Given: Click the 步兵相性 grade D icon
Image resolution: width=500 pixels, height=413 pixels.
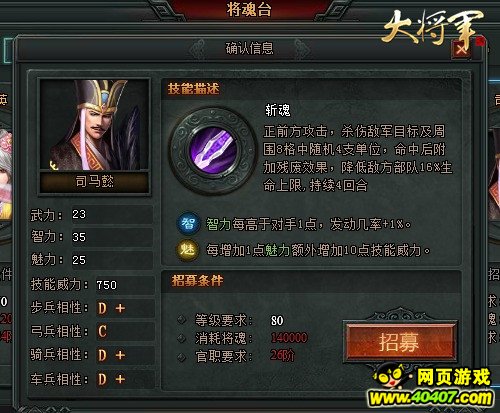Looking at the screenshot, I should click(102, 308).
